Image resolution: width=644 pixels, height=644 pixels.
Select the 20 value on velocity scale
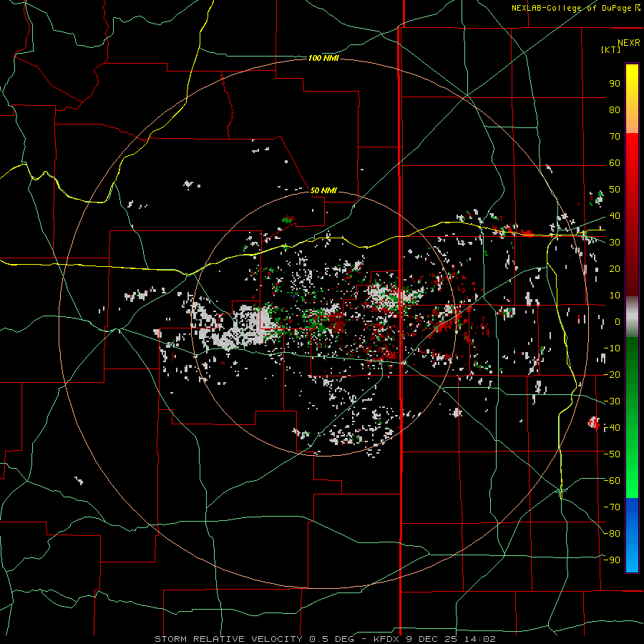point(615,268)
